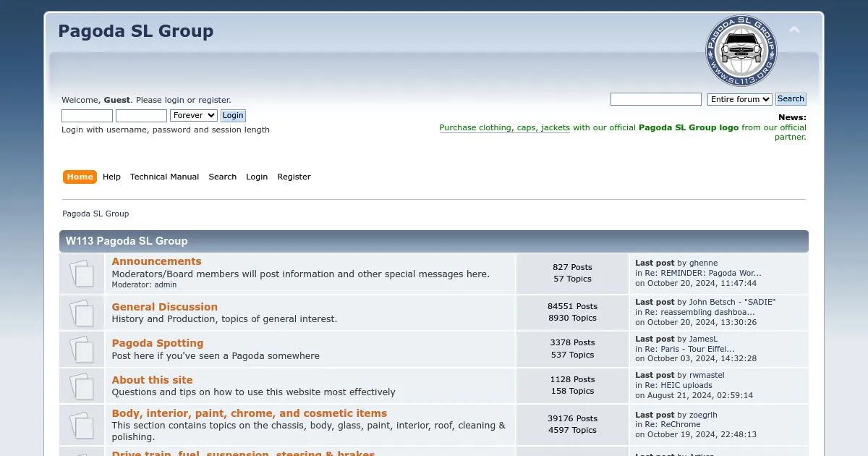Focus the password input field
Image resolution: width=868 pixels, height=456 pixels.
pyautogui.click(x=141, y=116)
